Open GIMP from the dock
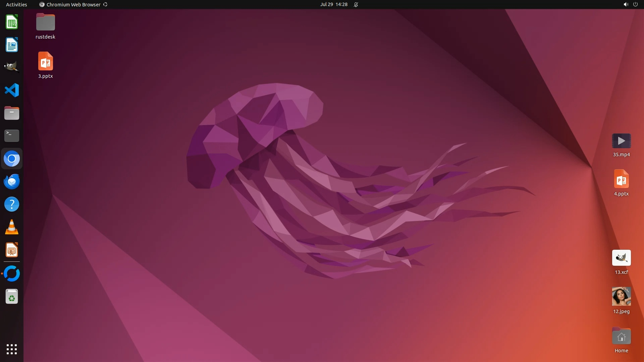This screenshot has width=644, height=362. [x=12, y=67]
